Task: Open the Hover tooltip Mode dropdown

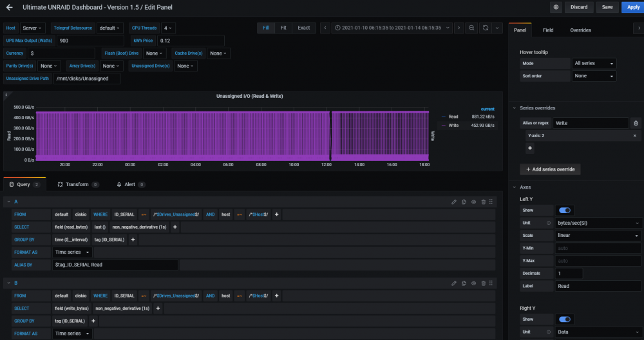Action: [594, 63]
